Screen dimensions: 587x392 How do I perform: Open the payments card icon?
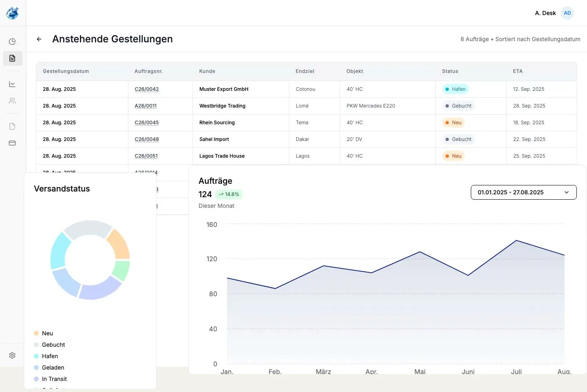(12, 143)
